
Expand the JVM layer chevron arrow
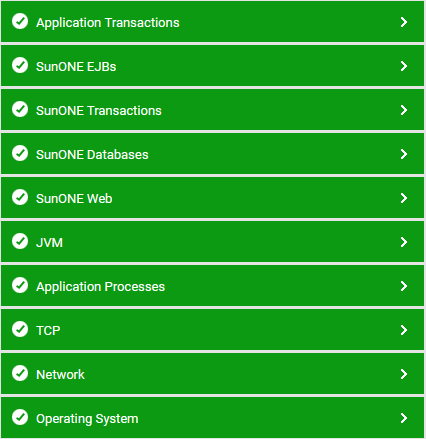pos(404,242)
